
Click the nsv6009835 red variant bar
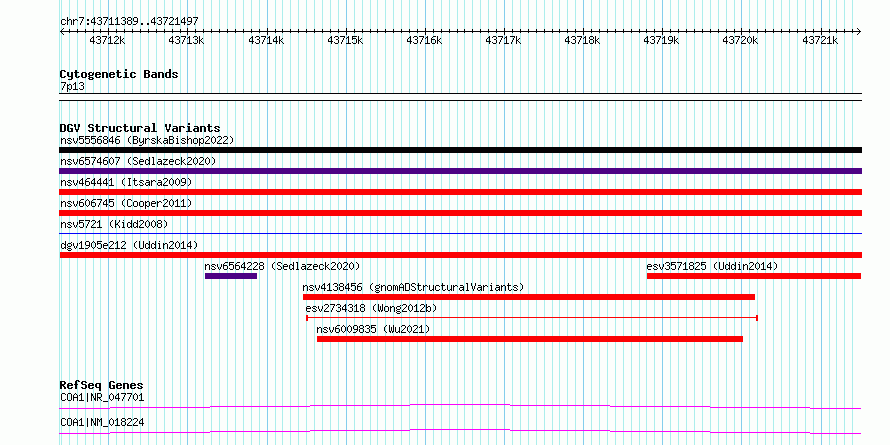[x=530, y=339]
